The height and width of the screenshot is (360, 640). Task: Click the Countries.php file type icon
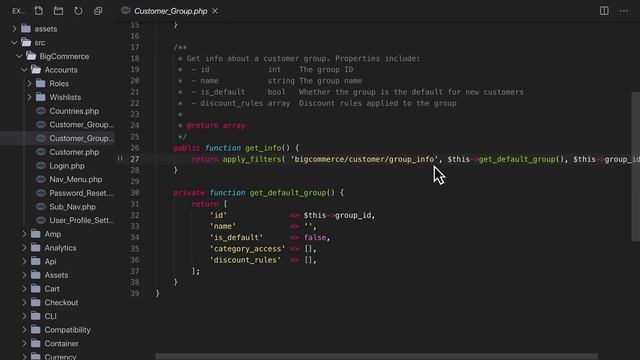coord(40,111)
